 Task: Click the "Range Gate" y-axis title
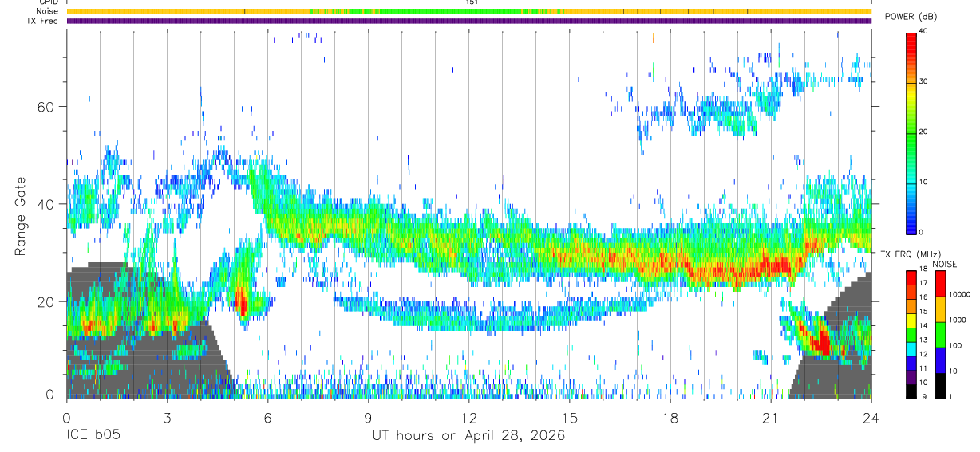19,216
